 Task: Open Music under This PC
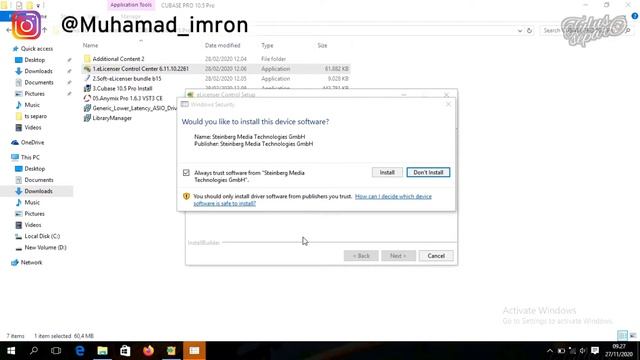32,202
